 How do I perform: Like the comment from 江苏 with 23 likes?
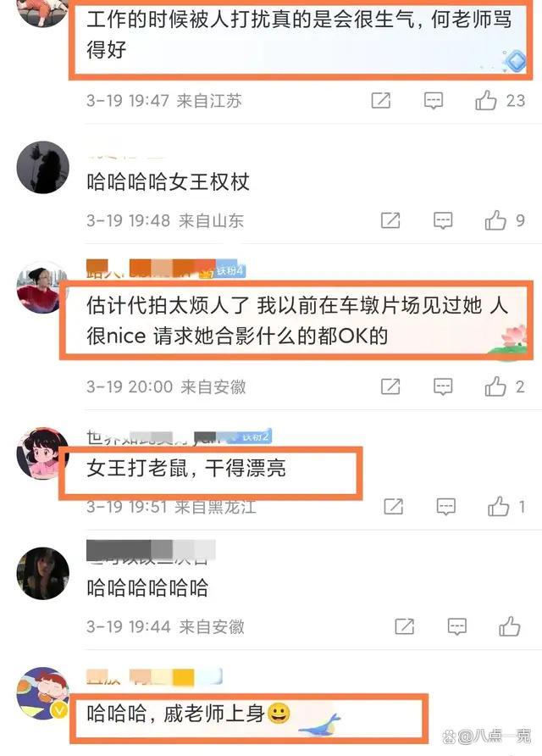(x=485, y=100)
